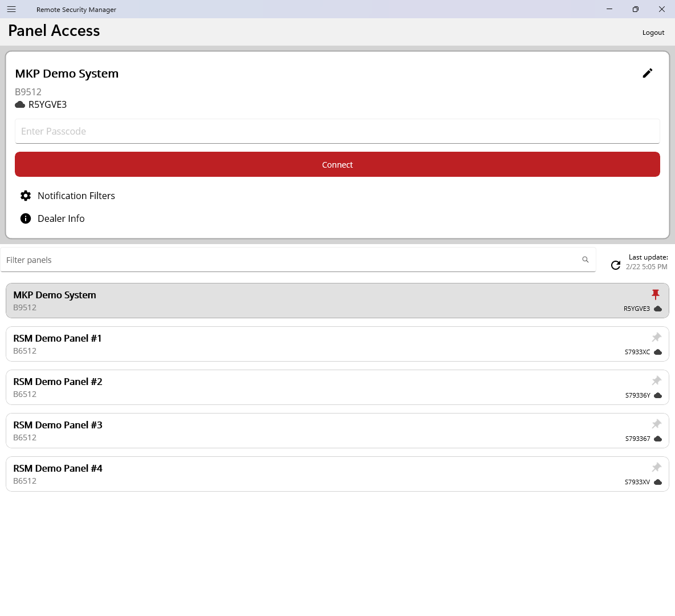The height and width of the screenshot is (616, 675).
Task: Pin RSM Demo Panel #2
Action: tap(656, 381)
